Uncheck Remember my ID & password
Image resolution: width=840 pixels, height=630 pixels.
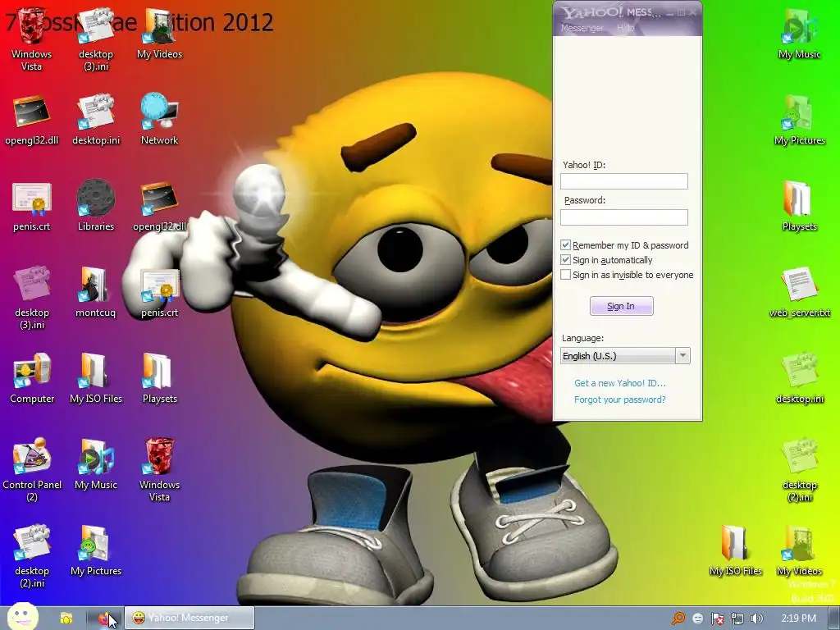565,244
